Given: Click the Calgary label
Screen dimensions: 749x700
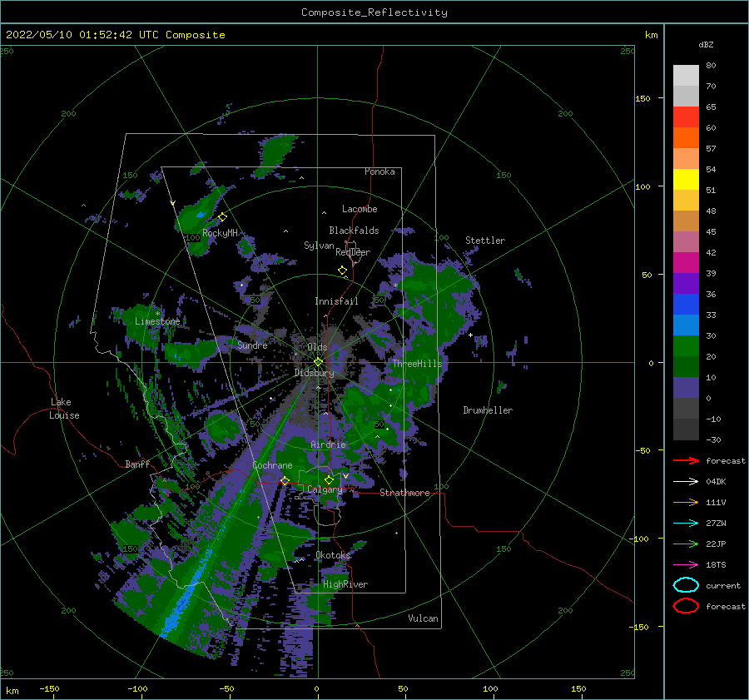Looking at the screenshot, I should pyautogui.click(x=325, y=489).
